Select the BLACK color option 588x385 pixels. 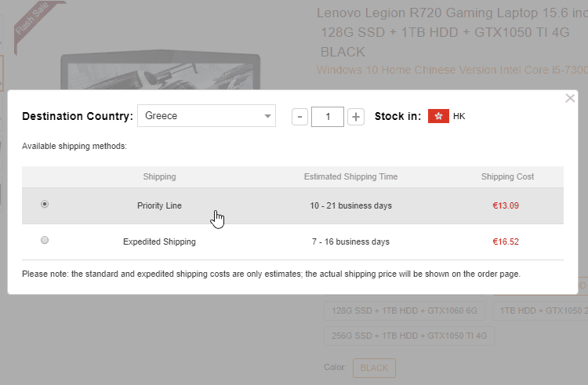click(x=374, y=368)
